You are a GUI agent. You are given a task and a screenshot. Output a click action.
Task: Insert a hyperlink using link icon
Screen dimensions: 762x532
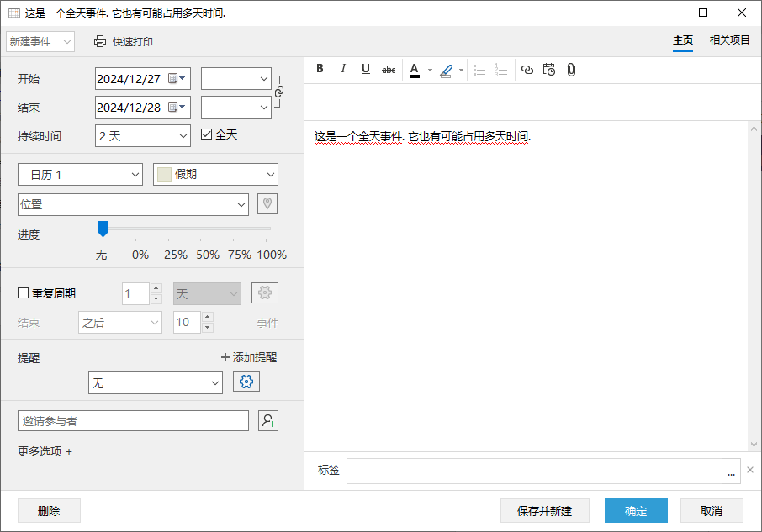coord(527,70)
